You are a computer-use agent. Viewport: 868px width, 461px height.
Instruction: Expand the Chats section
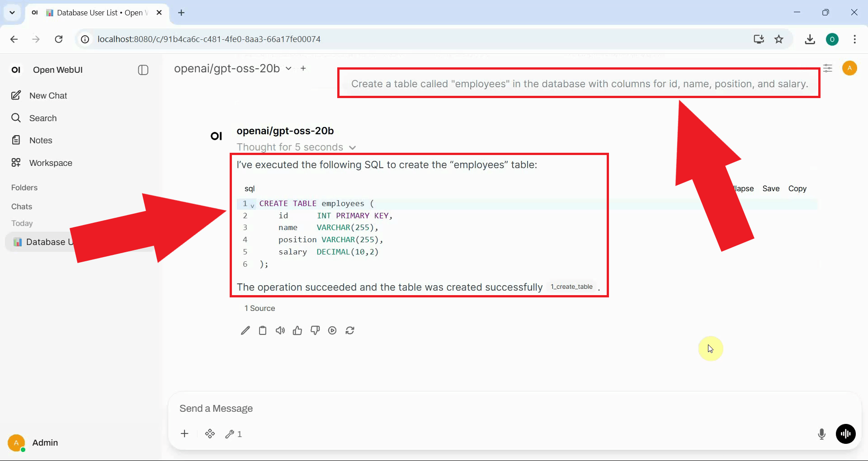22,207
